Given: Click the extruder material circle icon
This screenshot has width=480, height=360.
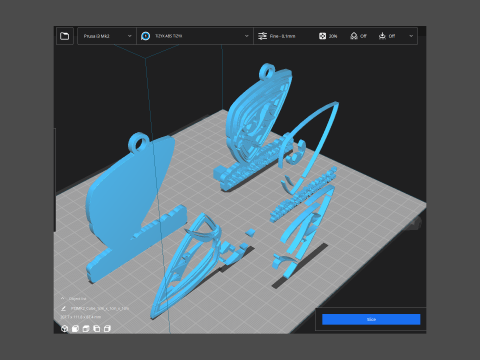Looking at the screenshot, I should click(145, 36).
